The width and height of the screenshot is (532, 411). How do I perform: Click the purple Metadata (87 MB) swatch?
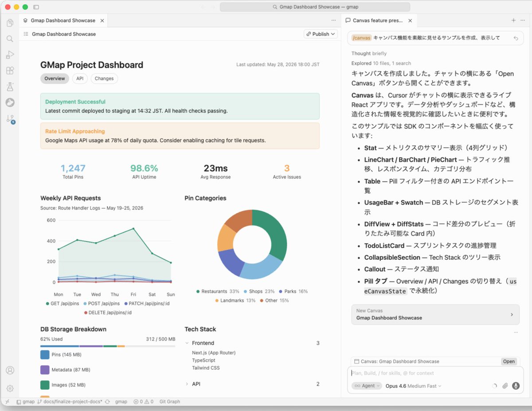[45, 370]
